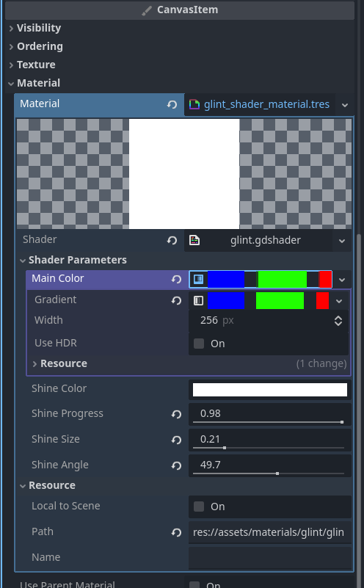The height and width of the screenshot is (588, 364).
Task: Enable Use Parent Material checkbox
Action: 194,585
